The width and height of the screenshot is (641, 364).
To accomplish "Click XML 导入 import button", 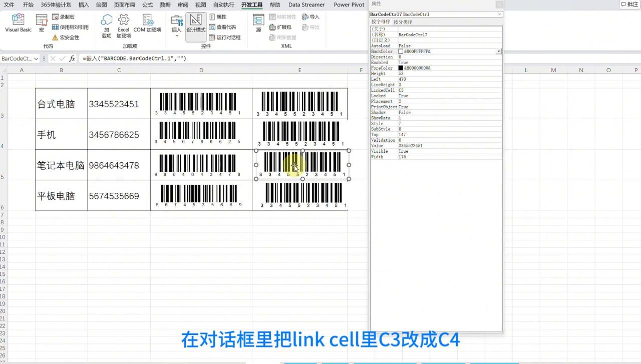I will click(310, 17).
